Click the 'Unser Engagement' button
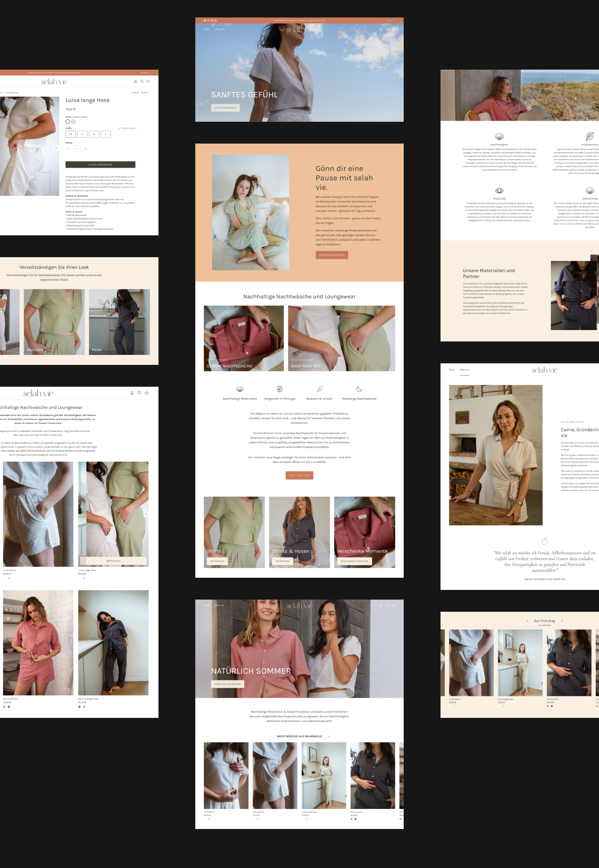Screen dimensions: 599x868 (332, 255)
